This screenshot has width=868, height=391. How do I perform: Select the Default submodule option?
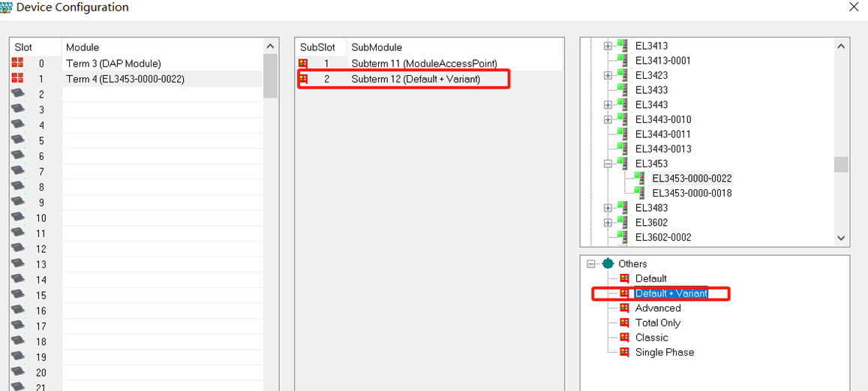(x=651, y=278)
